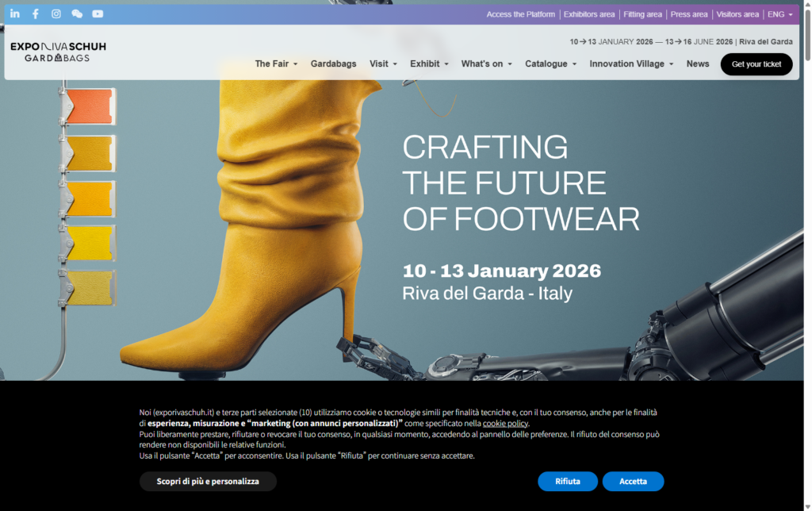Screen dimensions: 812x511
Task: Expand the ENG language dropdown
Action: pos(779,14)
